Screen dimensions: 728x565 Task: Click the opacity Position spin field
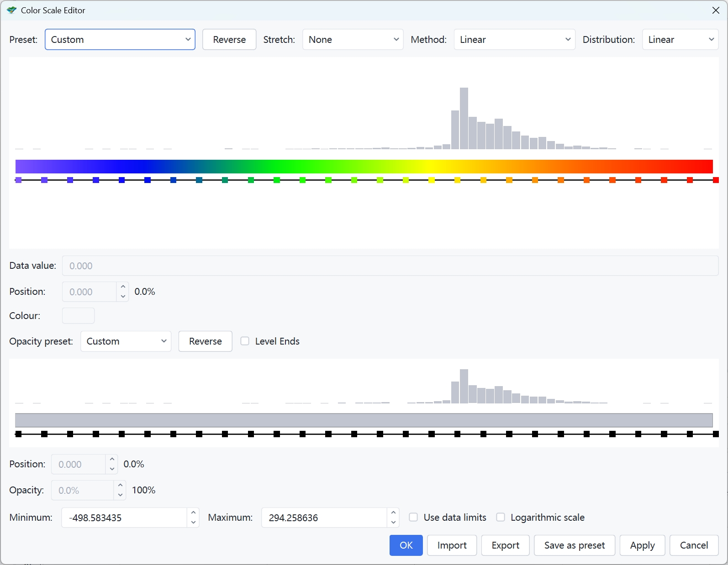[79, 464]
